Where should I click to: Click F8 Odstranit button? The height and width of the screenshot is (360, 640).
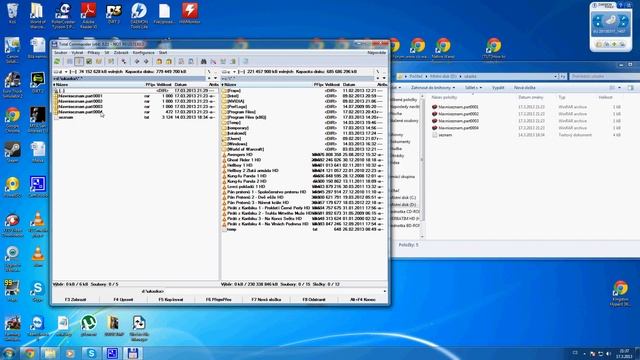tap(314, 300)
